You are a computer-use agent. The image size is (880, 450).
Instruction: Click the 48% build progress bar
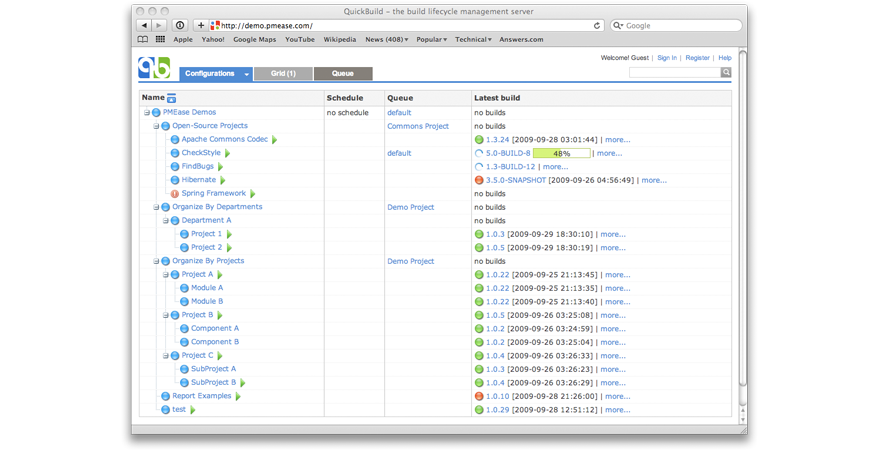pyautogui.click(x=561, y=153)
